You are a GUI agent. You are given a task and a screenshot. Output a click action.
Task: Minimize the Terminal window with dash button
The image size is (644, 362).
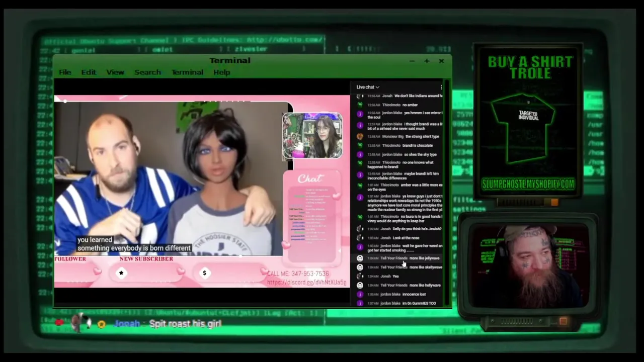412,61
